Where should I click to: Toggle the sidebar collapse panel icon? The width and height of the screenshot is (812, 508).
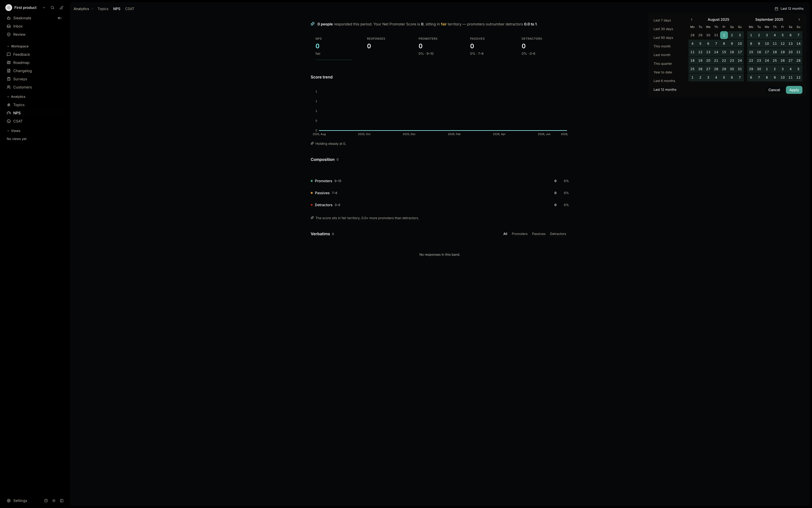click(x=62, y=501)
